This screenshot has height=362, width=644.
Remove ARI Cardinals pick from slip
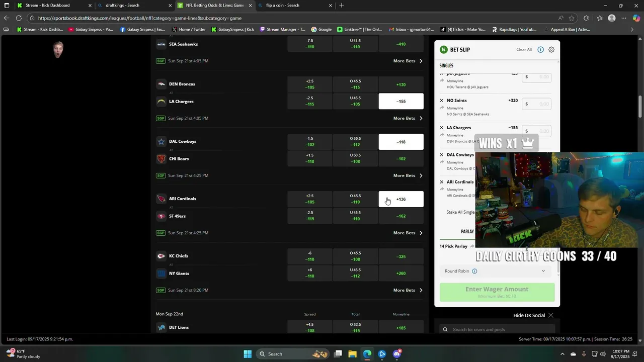pyautogui.click(x=442, y=182)
